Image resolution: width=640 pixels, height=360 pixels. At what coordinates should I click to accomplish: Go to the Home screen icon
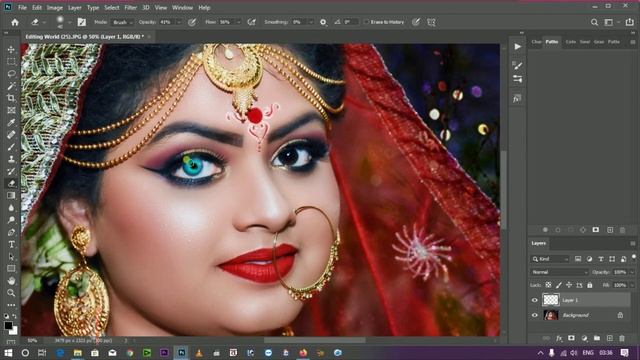15,22
